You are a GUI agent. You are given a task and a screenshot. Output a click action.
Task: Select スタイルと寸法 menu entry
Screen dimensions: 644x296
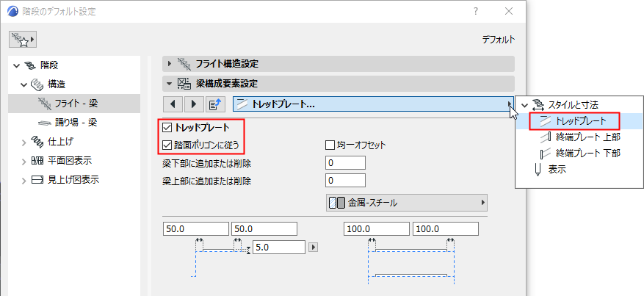coord(574,105)
